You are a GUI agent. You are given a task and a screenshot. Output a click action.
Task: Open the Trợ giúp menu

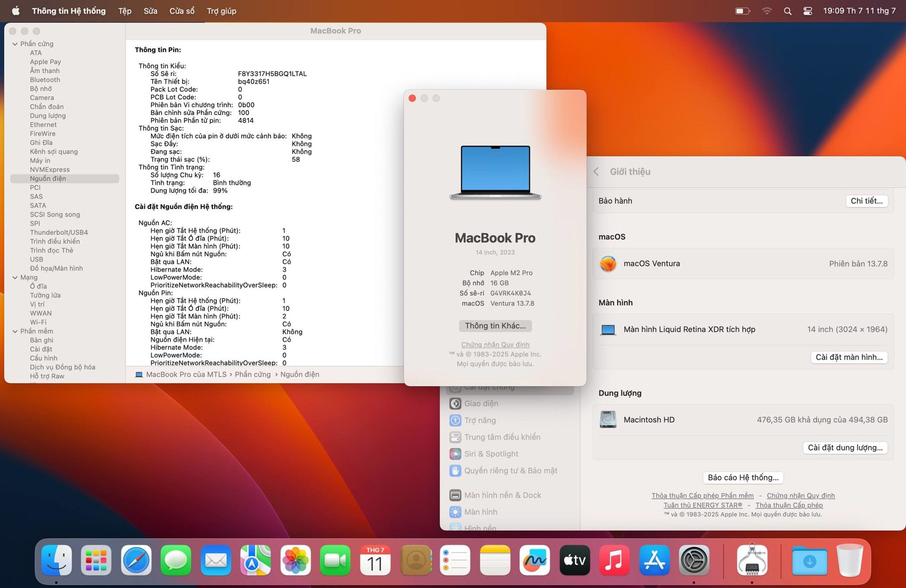pos(222,11)
